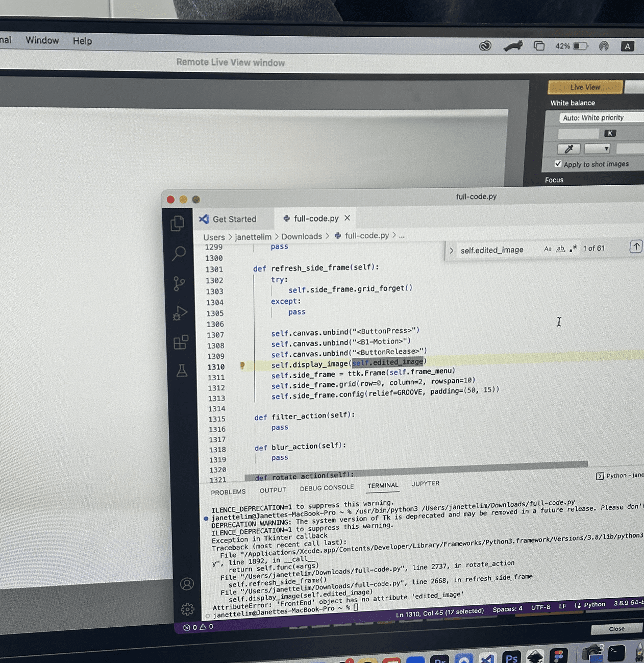Screen dimensions: 644x663
Task: Toggle Match Whole Word in the find widget
Action: (560, 249)
